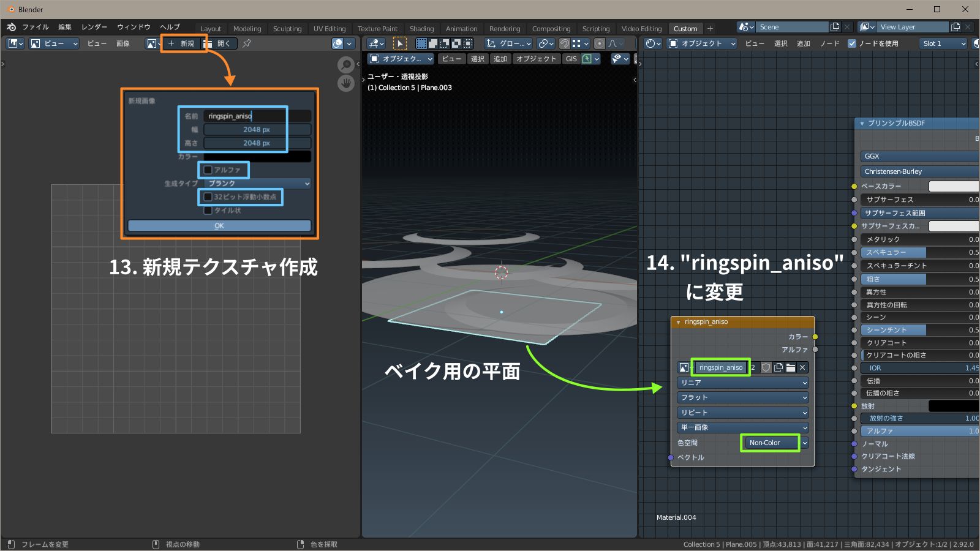Click the proportional editing falloff icon
The height and width of the screenshot is (551, 980).
coord(612,43)
